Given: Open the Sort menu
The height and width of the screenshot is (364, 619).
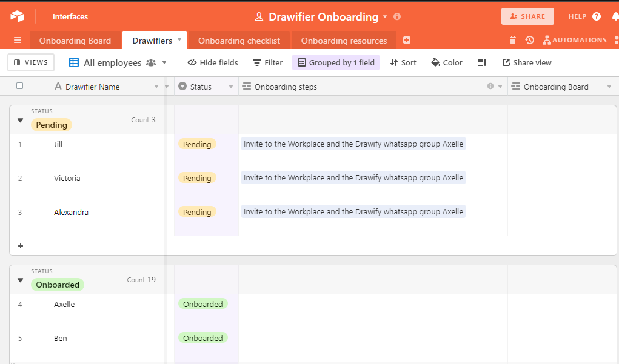Looking at the screenshot, I should point(403,62).
